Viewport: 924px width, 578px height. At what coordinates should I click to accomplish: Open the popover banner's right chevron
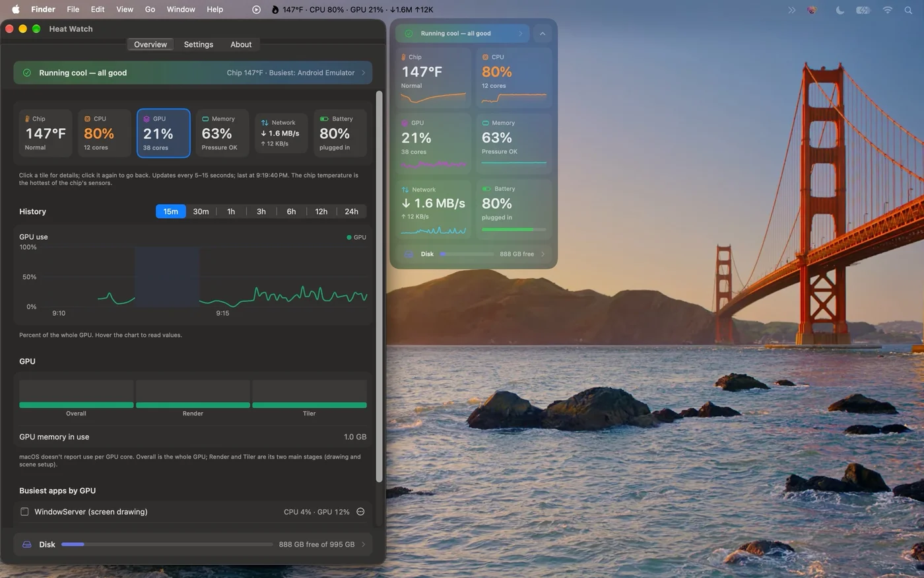(x=520, y=34)
